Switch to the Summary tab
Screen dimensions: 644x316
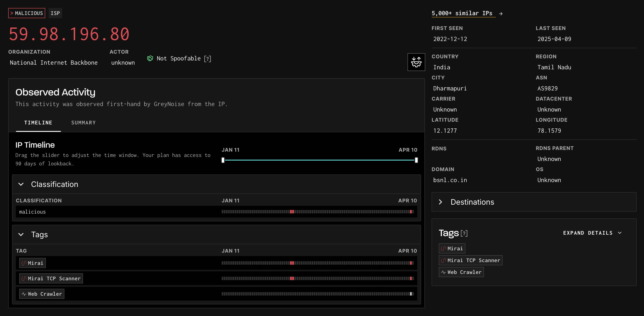(83, 123)
